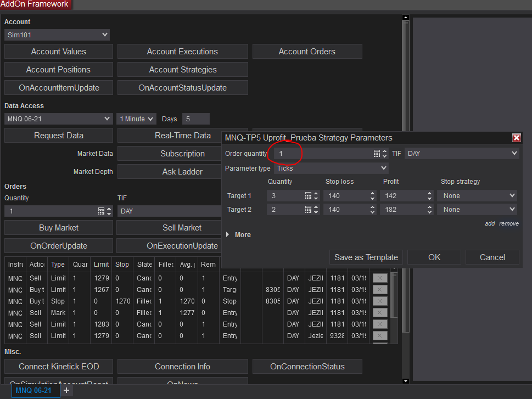Adjust Target 2 Quantity stepper
This screenshot has width=532, height=399.
(x=316, y=210)
